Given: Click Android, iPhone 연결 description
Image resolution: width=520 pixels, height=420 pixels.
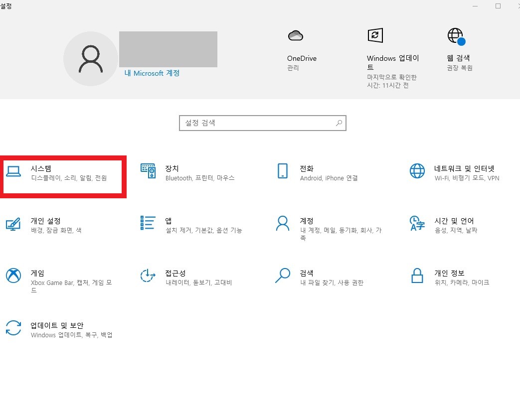Looking at the screenshot, I should 329,178.
